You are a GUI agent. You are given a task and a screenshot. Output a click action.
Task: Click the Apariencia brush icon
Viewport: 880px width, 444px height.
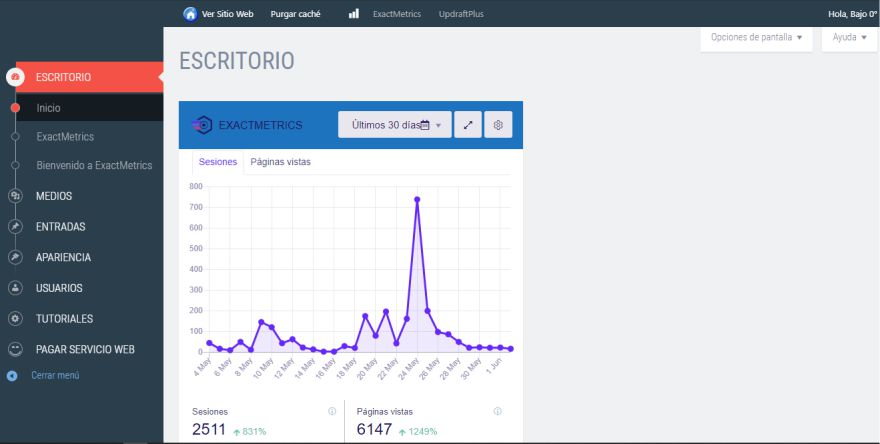[15, 257]
